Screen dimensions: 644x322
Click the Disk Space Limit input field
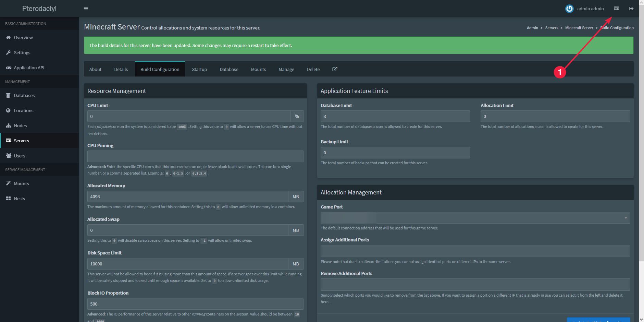[x=188, y=264]
